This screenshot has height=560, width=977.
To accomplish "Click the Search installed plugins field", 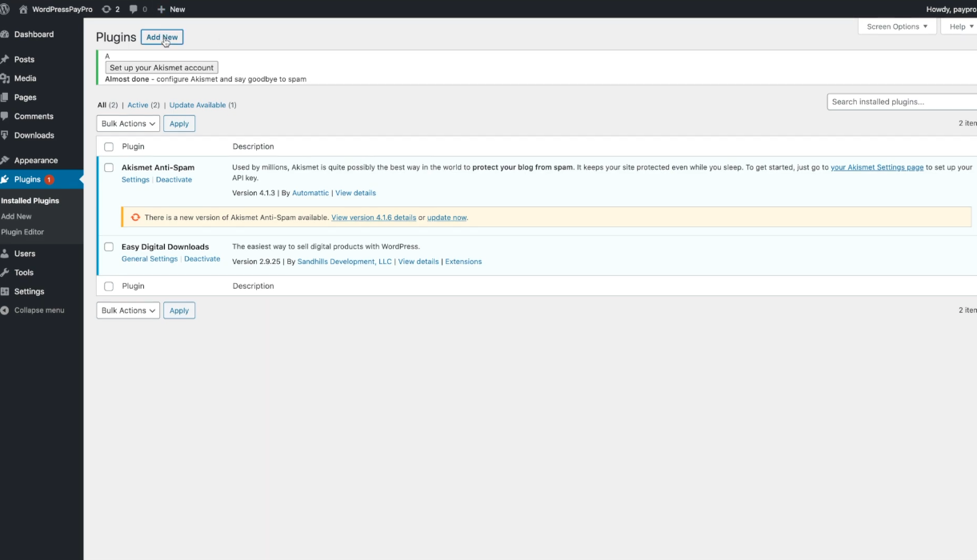I will (x=902, y=102).
